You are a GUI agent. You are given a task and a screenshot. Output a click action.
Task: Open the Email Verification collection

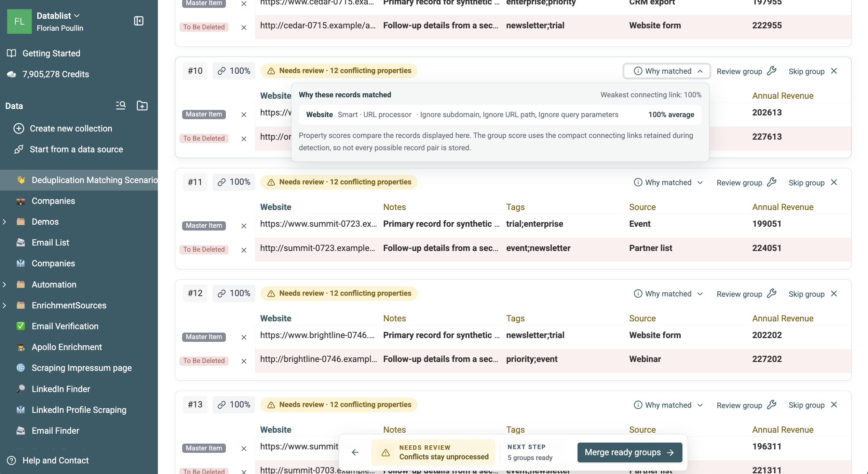[x=65, y=326]
